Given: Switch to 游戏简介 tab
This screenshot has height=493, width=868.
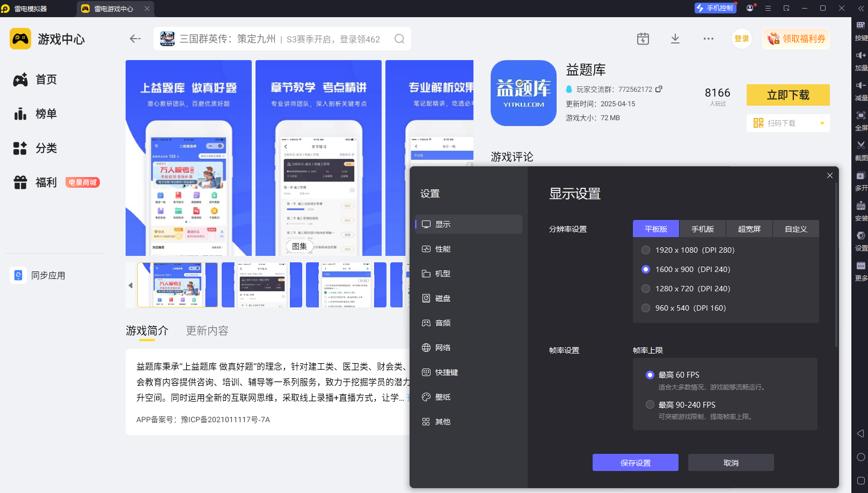Looking at the screenshot, I should 147,330.
